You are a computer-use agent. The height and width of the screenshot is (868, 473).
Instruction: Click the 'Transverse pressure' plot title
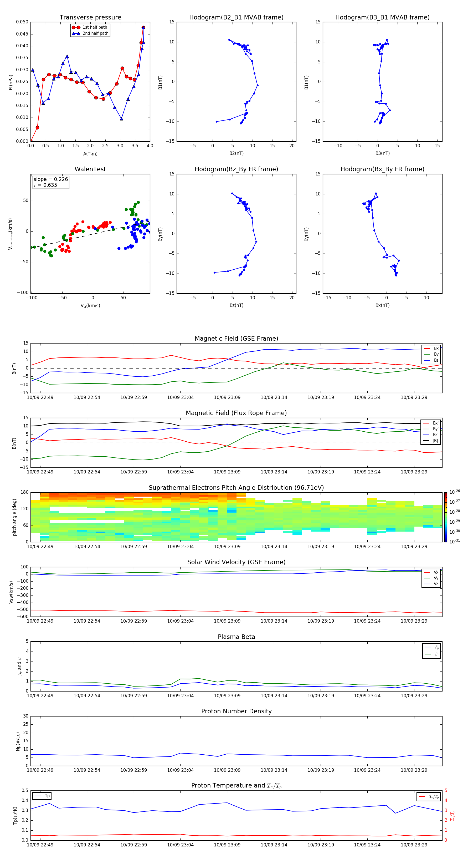coord(90,18)
